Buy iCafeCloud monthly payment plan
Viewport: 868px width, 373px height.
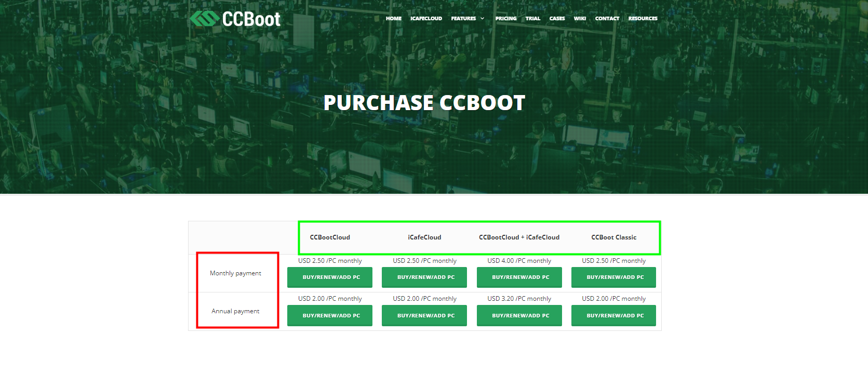coord(424,277)
